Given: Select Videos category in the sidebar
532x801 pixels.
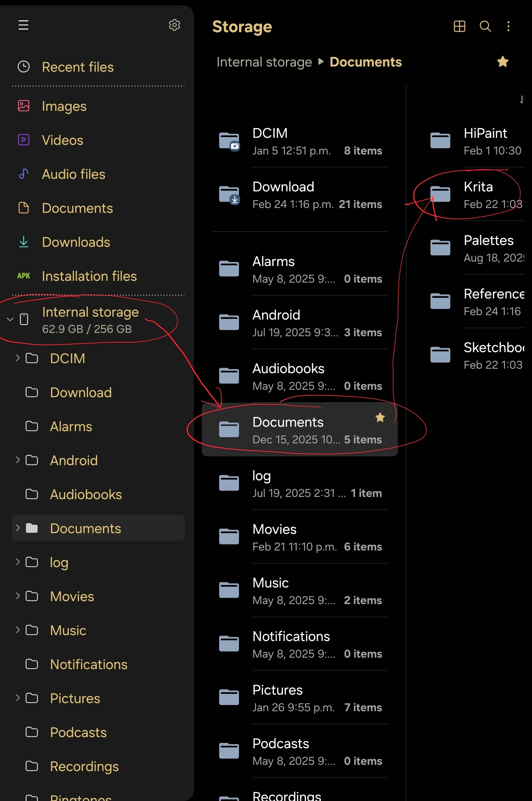Looking at the screenshot, I should point(62,140).
